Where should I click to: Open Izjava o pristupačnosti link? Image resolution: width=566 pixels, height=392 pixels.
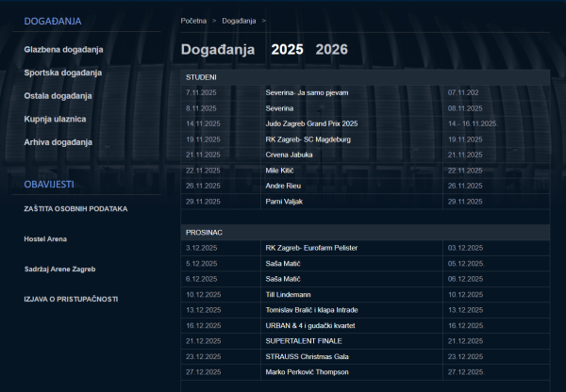71,299
